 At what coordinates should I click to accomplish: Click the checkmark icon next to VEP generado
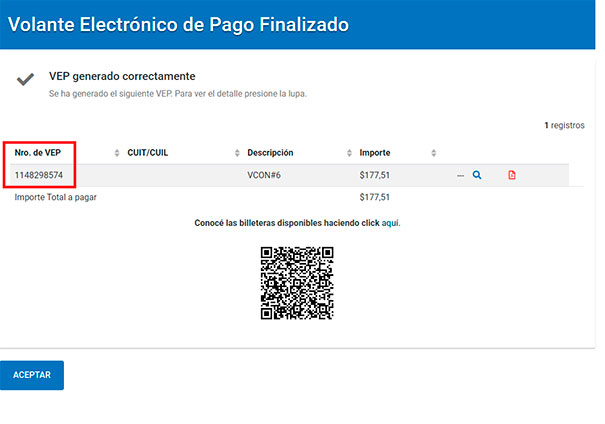[25, 79]
